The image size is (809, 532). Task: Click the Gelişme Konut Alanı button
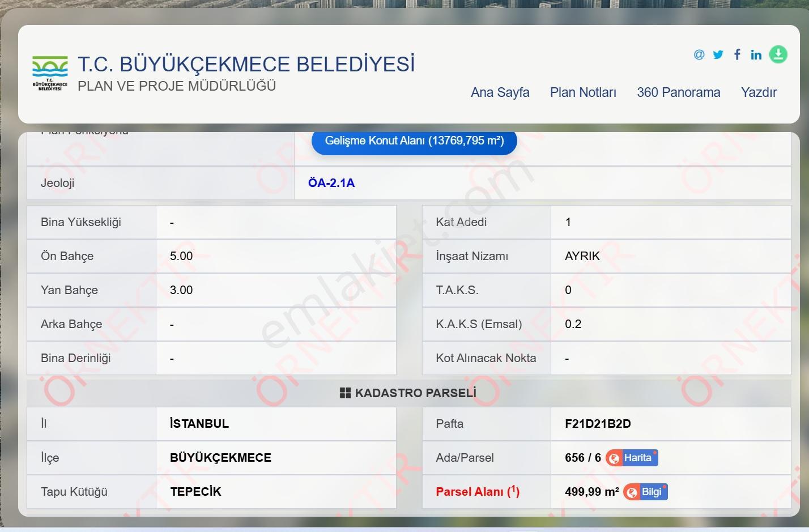coord(414,141)
